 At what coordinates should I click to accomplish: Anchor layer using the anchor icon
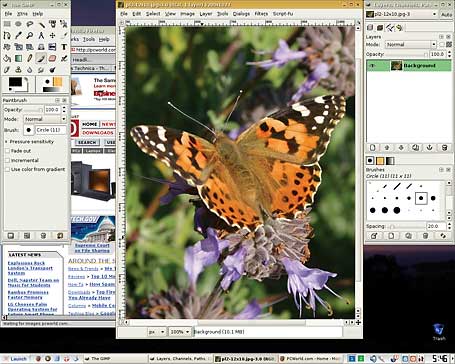pos(430,148)
